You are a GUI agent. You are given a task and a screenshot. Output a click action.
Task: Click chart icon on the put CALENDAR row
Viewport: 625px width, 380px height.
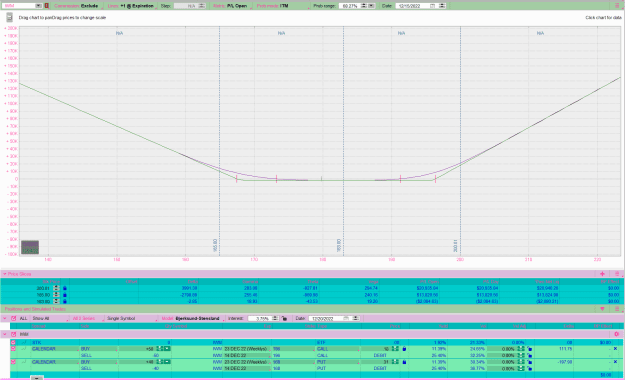click(x=24, y=362)
